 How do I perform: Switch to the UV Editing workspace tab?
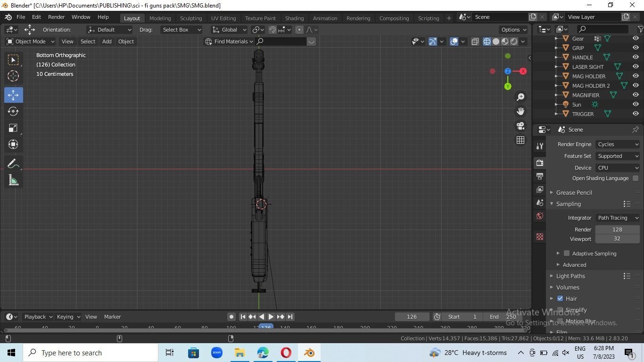(223, 18)
